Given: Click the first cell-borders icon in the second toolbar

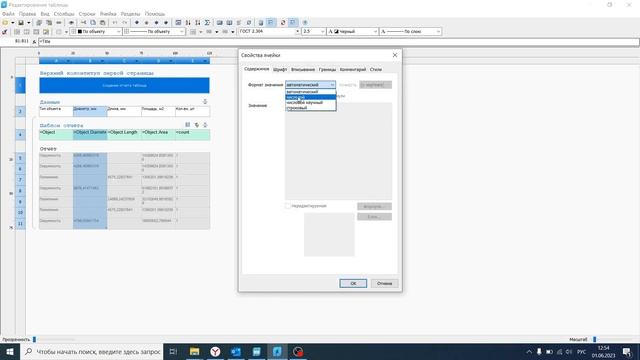Looking at the screenshot, I should (x=17, y=31).
